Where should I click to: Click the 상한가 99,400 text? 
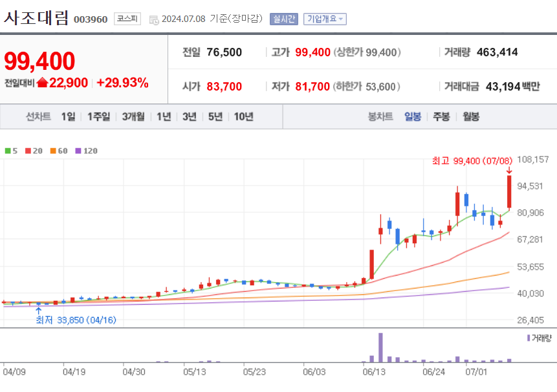[x=367, y=52]
